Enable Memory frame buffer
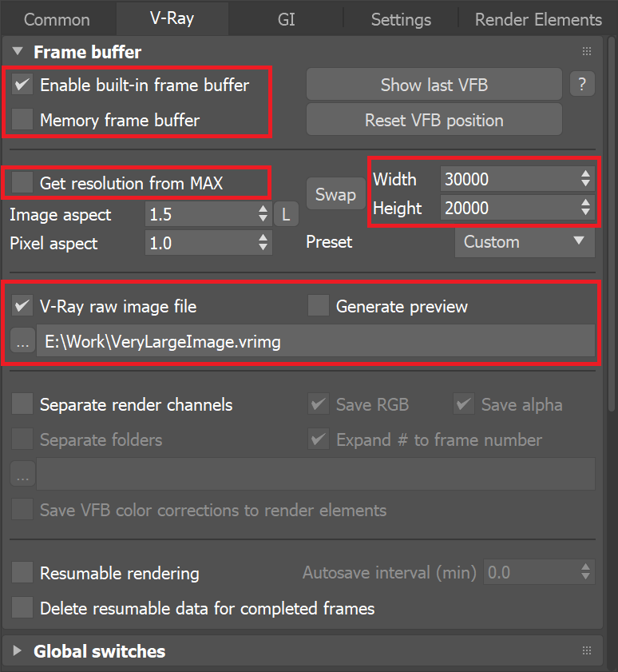Screen dimensions: 618x672 point(22,120)
